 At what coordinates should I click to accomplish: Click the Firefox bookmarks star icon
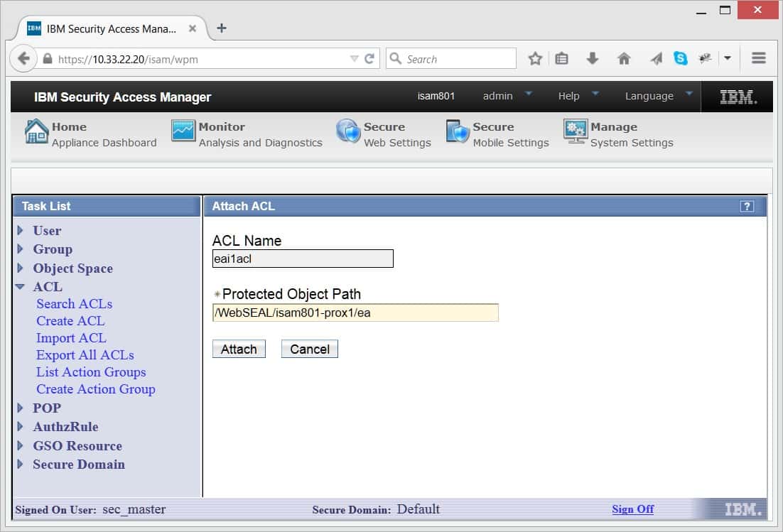(x=535, y=58)
